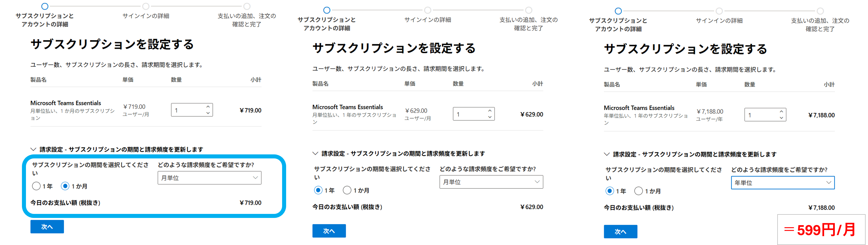Viewport: 868px width, 245px height.
Task: Click unit price ¥719.00 ユーザー/月
Action: coord(136,110)
